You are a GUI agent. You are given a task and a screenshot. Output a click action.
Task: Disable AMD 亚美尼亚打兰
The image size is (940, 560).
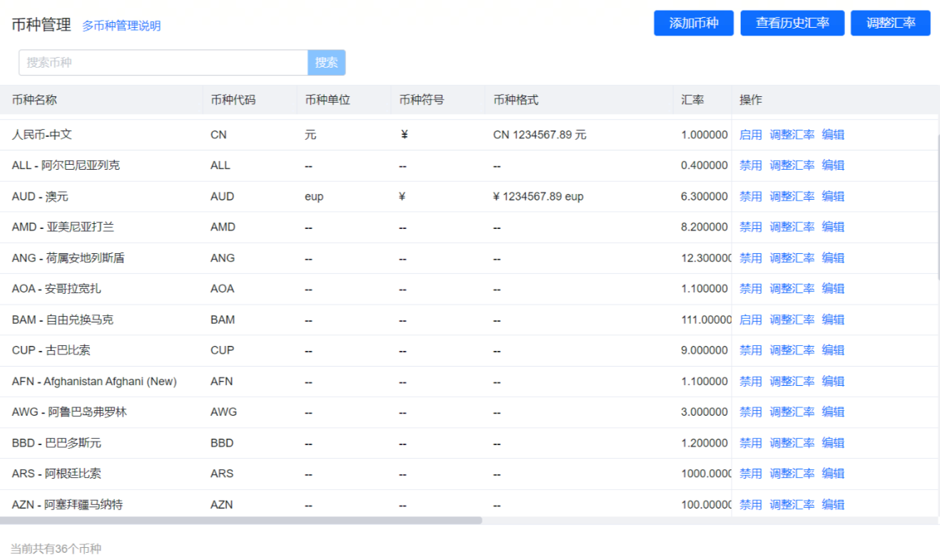(751, 227)
